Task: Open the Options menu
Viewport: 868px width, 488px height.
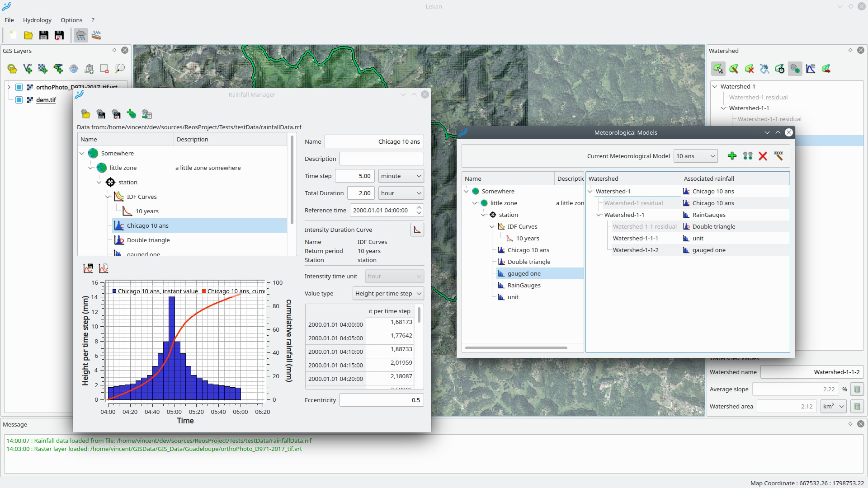Action: click(71, 20)
